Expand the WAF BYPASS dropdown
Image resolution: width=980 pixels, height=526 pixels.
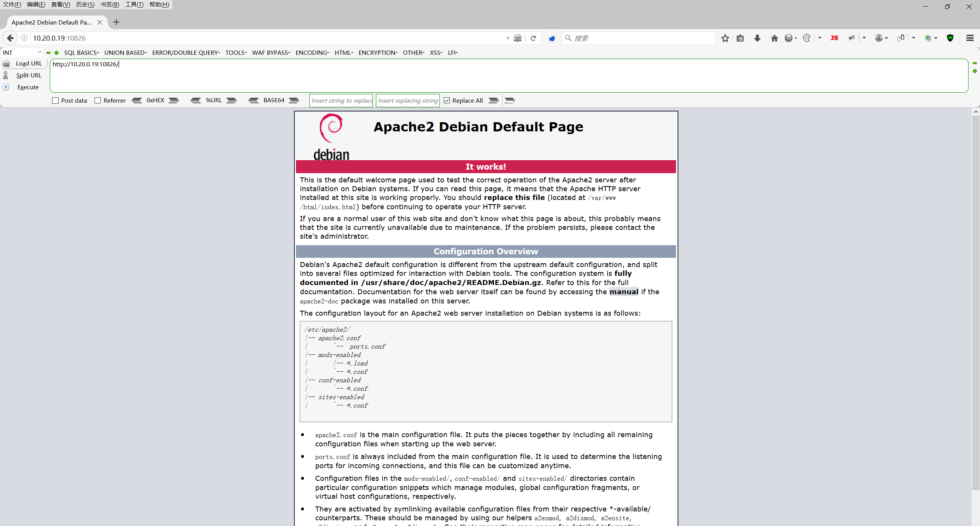(x=271, y=52)
